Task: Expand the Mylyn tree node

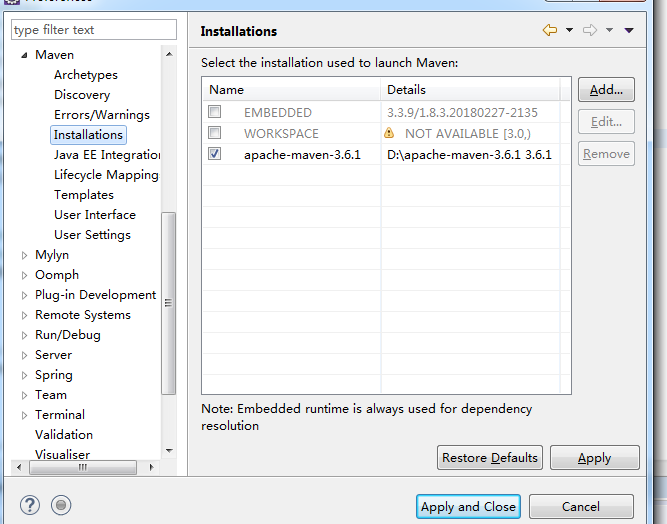Action: point(25,255)
